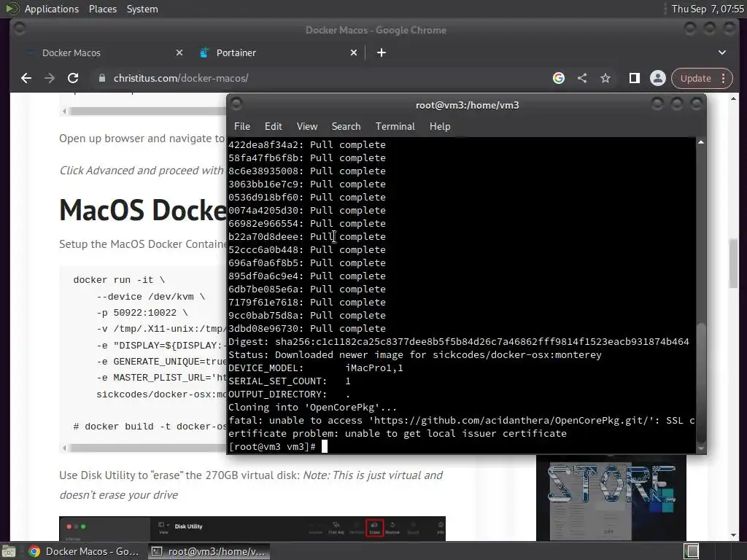Click the 'Cloning into OpenCorePkg' terminal line
The height and width of the screenshot is (560, 747).
point(312,407)
